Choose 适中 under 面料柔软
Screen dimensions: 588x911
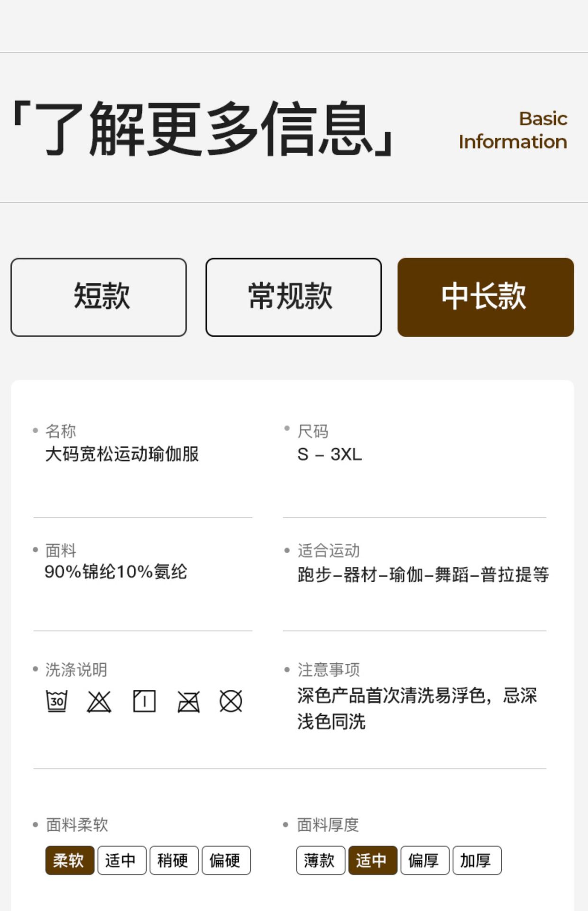pos(122,860)
